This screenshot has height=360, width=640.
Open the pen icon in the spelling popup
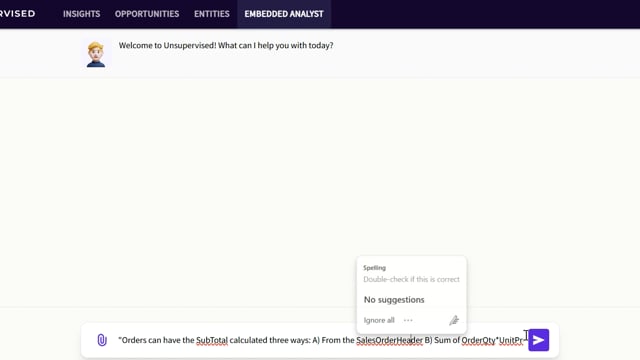coord(454,320)
